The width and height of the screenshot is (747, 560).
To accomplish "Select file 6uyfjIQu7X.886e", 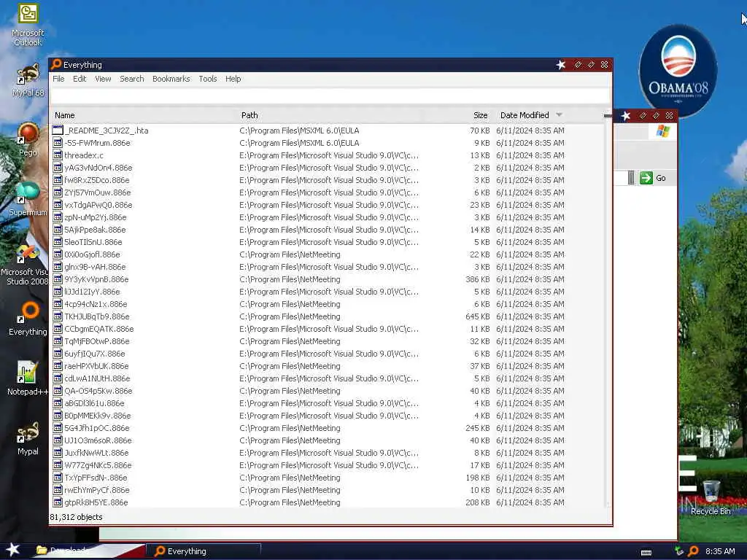I will [95, 354].
